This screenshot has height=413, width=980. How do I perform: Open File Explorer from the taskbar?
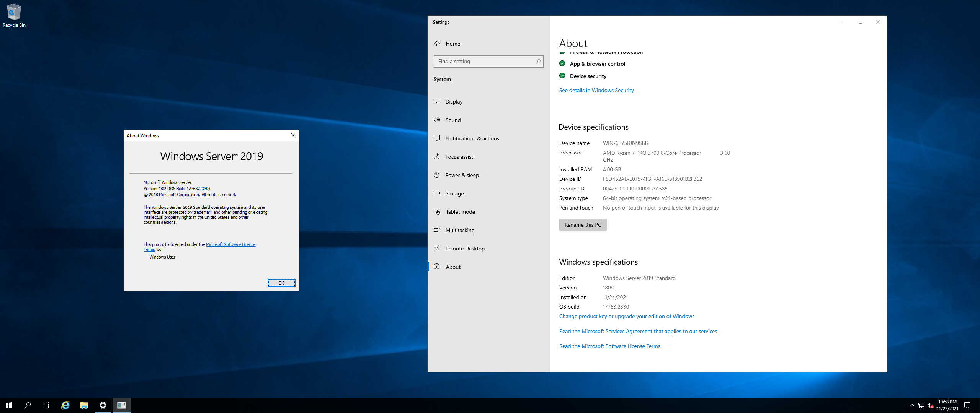click(x=84, y=405)
